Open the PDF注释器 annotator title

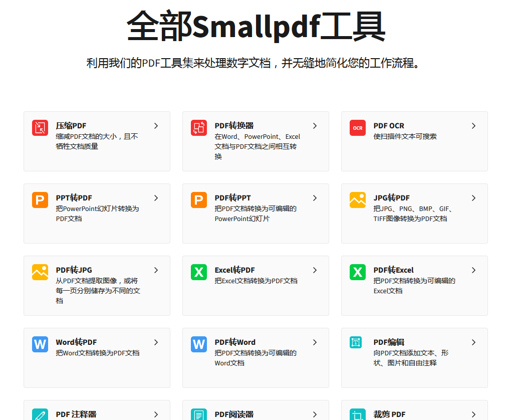point(76,414)
